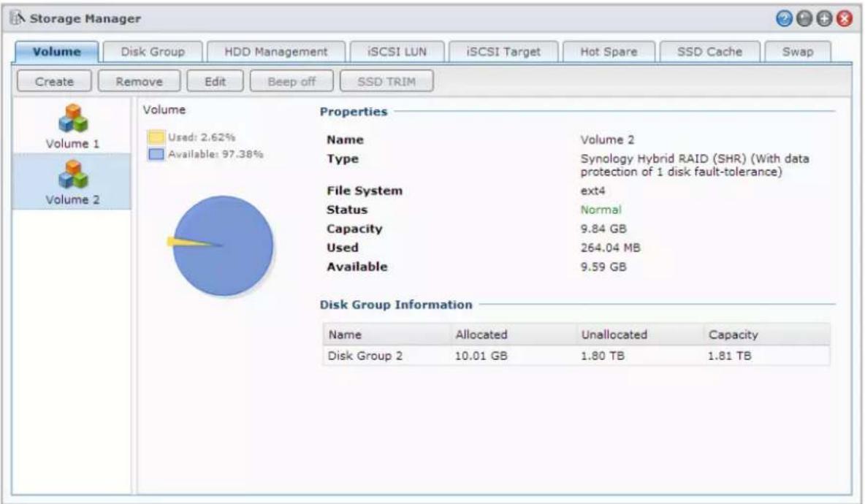
Task: Click the maximize window plus icon
Action: [824, 19]
